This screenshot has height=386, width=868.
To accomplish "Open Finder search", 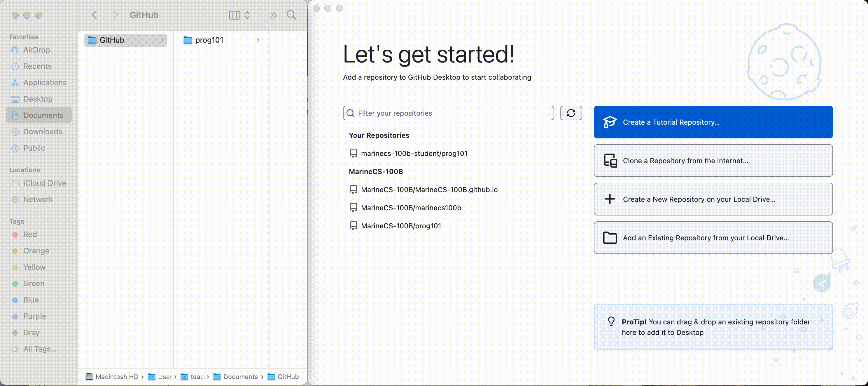I will click(x=291, y=15).
